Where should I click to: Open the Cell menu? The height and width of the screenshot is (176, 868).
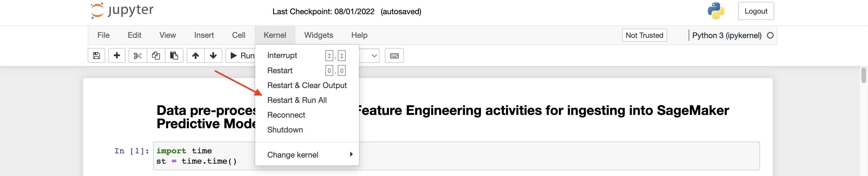coord(239,35)
